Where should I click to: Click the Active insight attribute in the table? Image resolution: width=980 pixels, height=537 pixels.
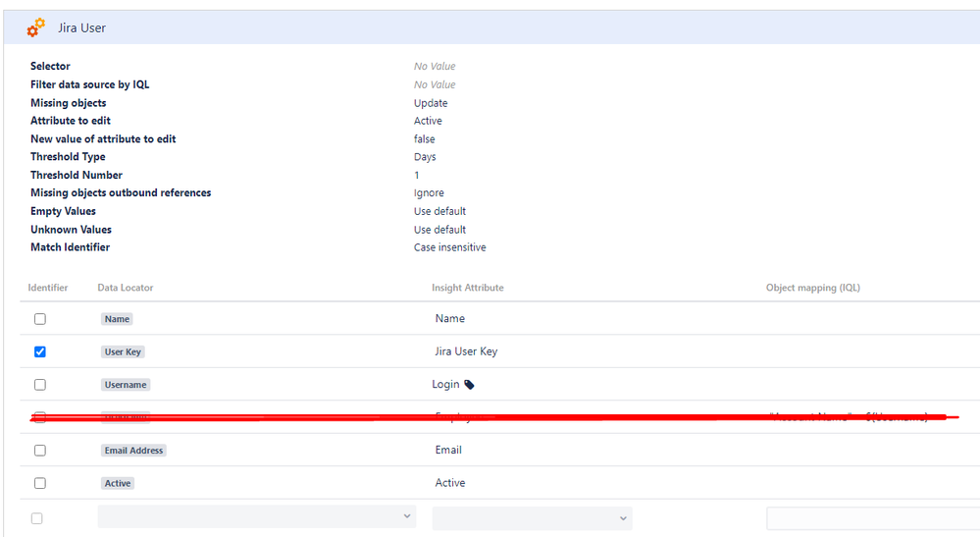coord(450,483)
